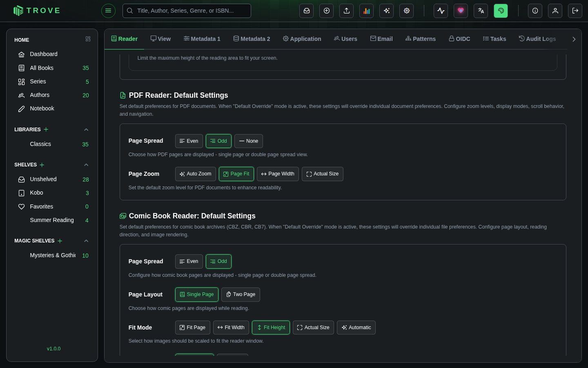This screenshot has height=368, width=588.
Task: Choose Auto Zoom for PDF Page Zoom
Action: (x=196, y=174)
